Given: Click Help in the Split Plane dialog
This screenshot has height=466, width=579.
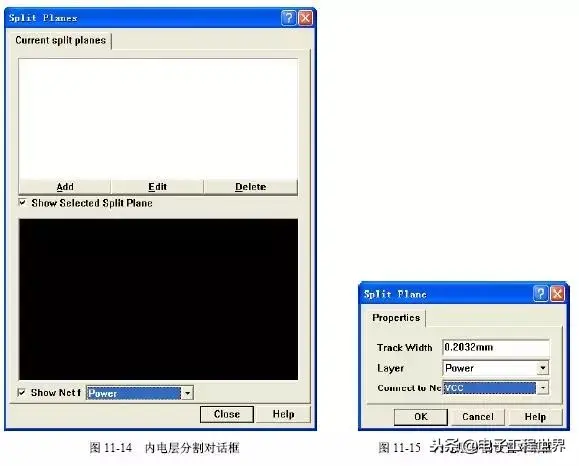Looking at the screenshot, I should point(535,417).
